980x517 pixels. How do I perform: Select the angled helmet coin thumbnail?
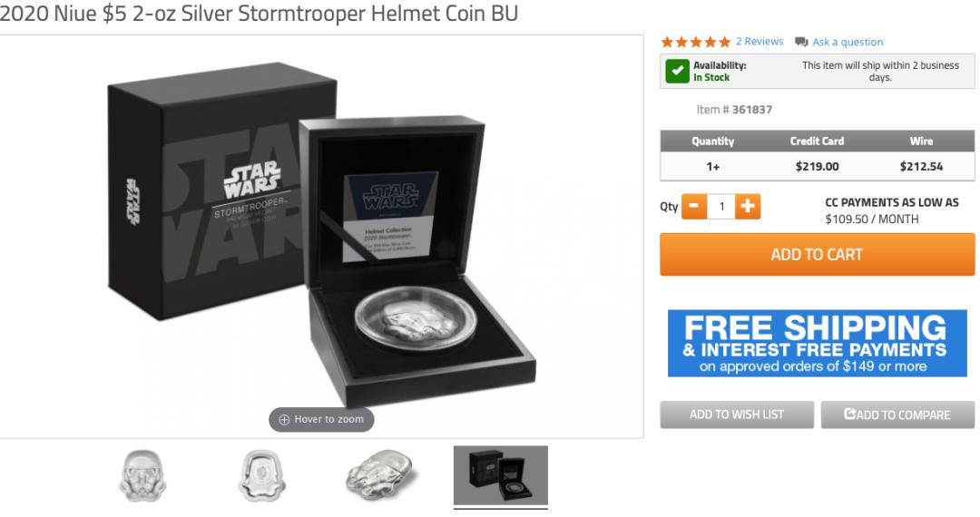click(x=381, y=477)
